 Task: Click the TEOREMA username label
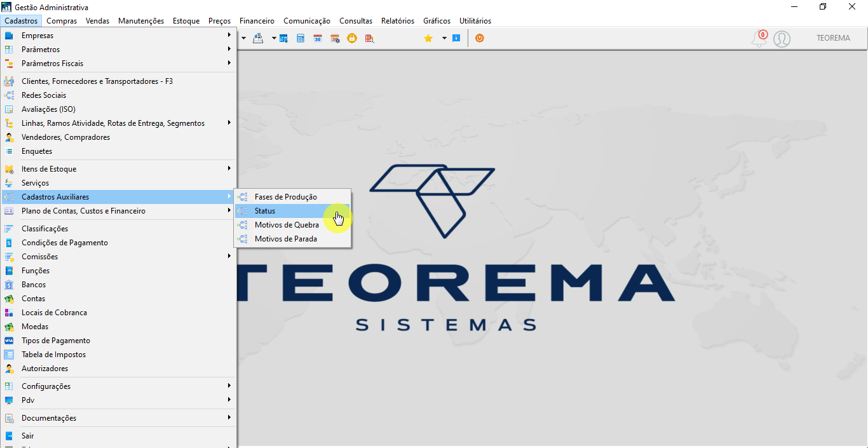[x=833, y=38]
